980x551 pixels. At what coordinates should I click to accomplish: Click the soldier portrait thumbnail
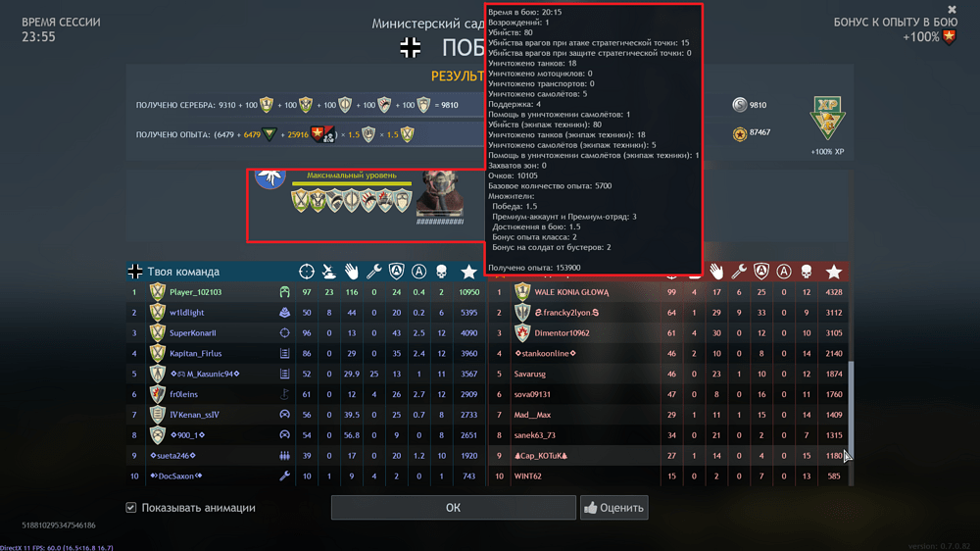pyautogui.click(x=440, y=194)
